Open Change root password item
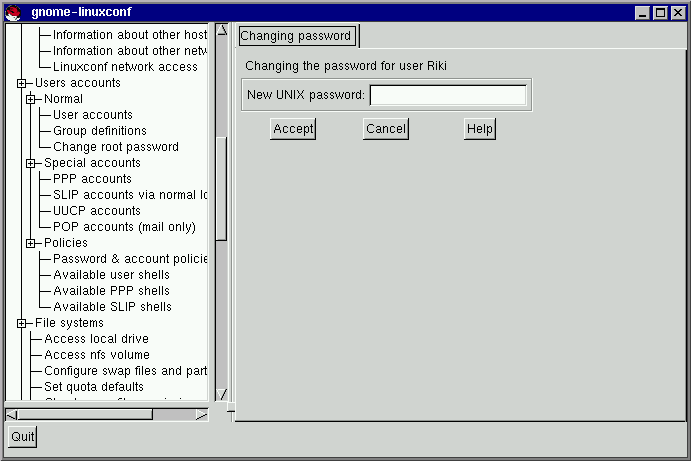 click(x=115, y=147)
